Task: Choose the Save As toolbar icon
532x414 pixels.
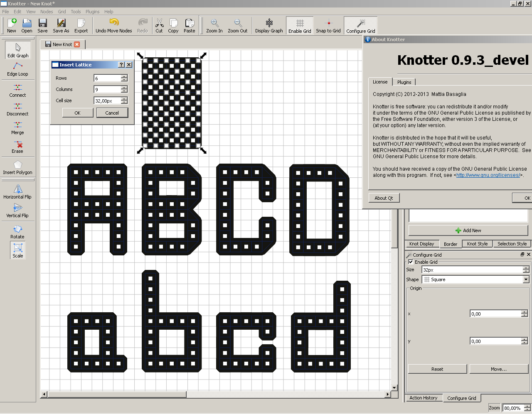Action: 61,25
